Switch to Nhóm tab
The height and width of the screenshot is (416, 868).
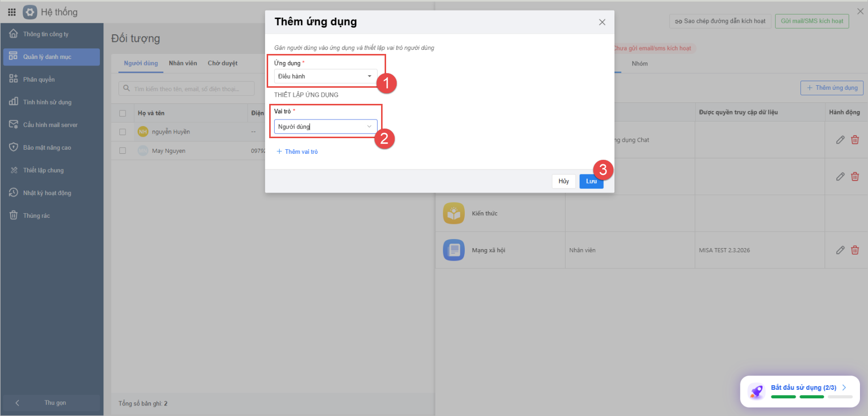[640, 64]
